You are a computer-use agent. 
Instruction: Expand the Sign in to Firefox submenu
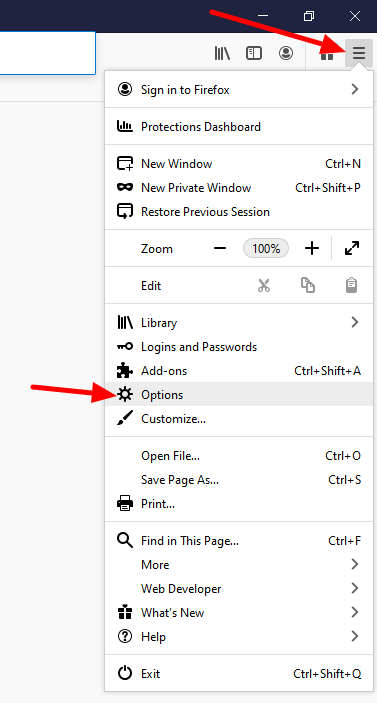pos(239,90)
